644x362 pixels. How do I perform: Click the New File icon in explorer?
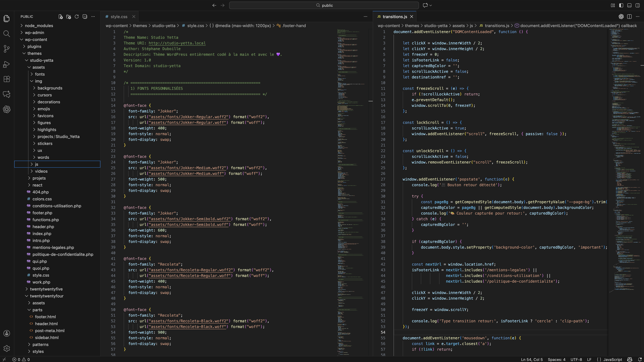click(x=61, y=17)
